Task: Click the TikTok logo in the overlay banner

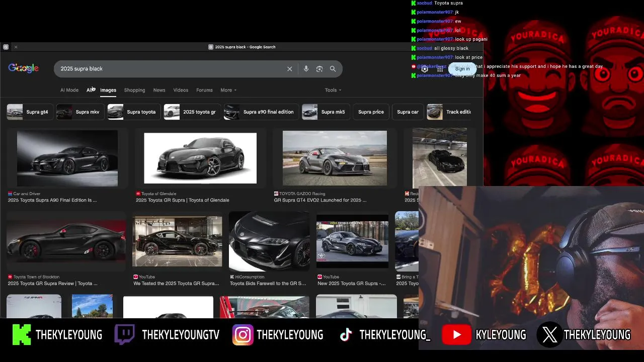Action: pos(346,335)
